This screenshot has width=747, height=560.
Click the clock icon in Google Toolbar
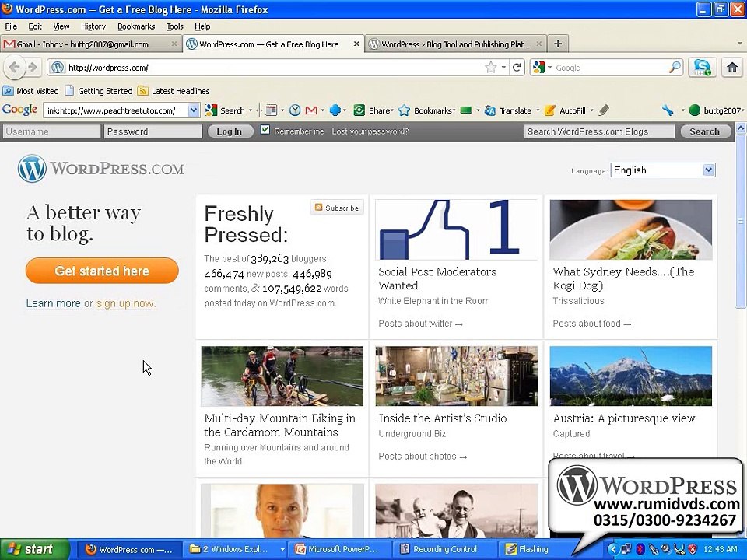[295, 110]
